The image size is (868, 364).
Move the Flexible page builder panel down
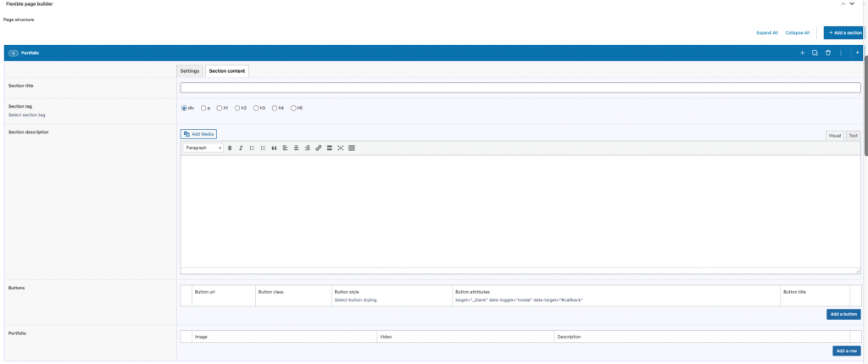pyautogui.click(x=853, y=4)
